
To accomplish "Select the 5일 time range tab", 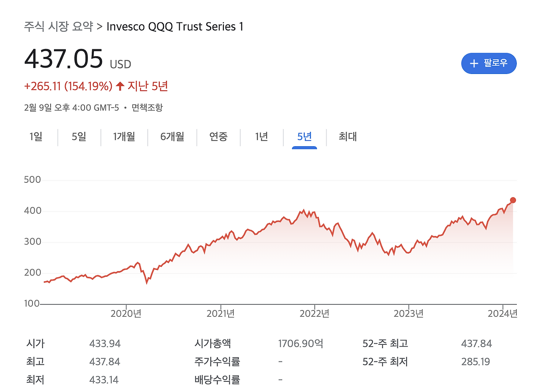I will point(79,137).
